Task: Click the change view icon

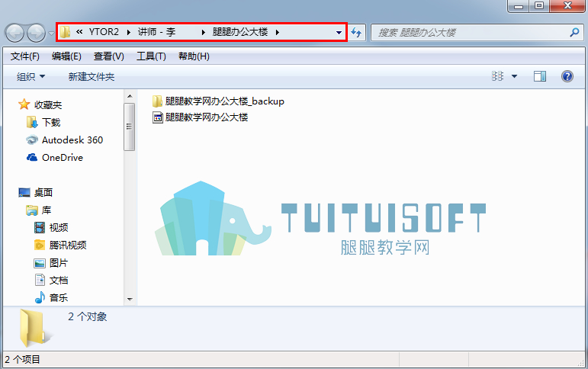Action: 497,76
